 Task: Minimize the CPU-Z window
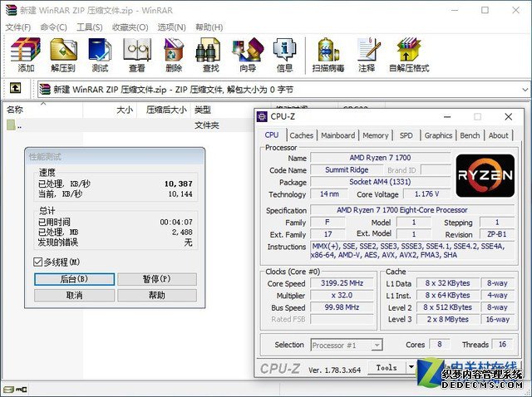(x=447, y=117)
